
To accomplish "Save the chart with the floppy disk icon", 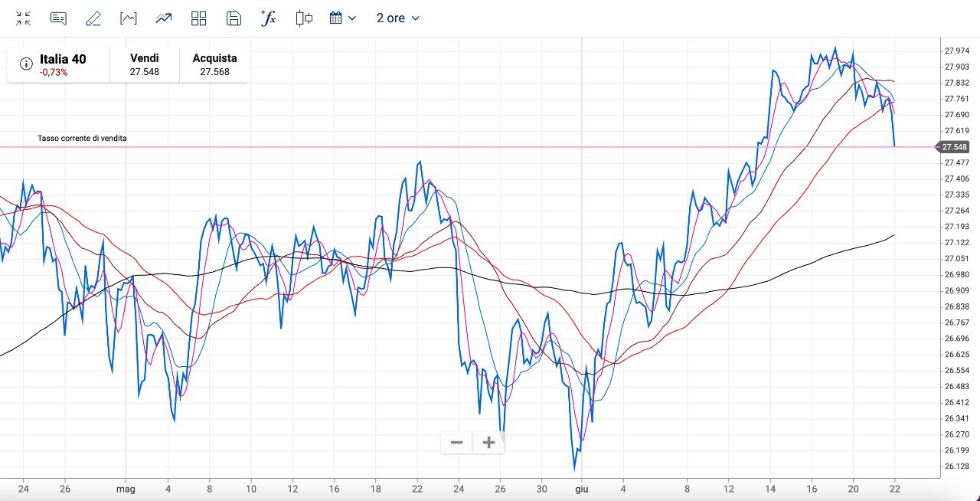I will click(234, 18).
